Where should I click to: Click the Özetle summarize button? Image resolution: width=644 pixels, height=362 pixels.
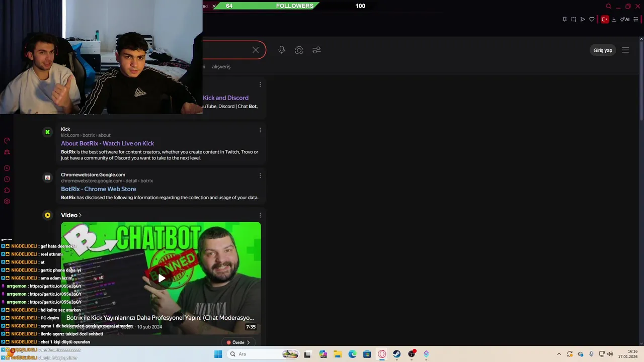(238, 342)
